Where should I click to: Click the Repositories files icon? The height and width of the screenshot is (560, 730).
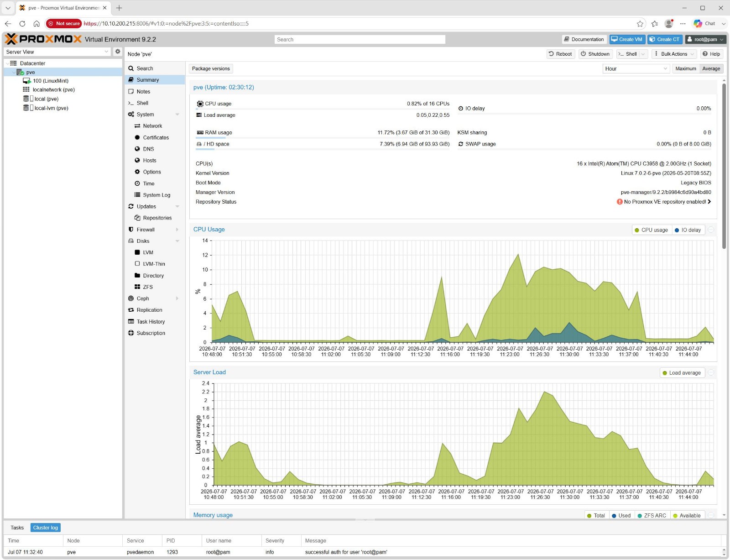click(x=137, y=218)
